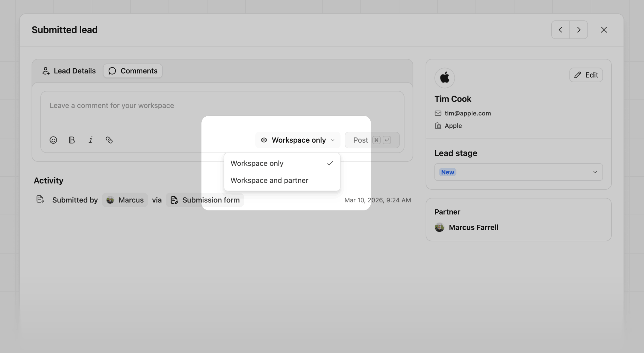The width and height of the screenshot is (644, 353).
Task: Choose Workspace and partner option
Action: [282, 180]
